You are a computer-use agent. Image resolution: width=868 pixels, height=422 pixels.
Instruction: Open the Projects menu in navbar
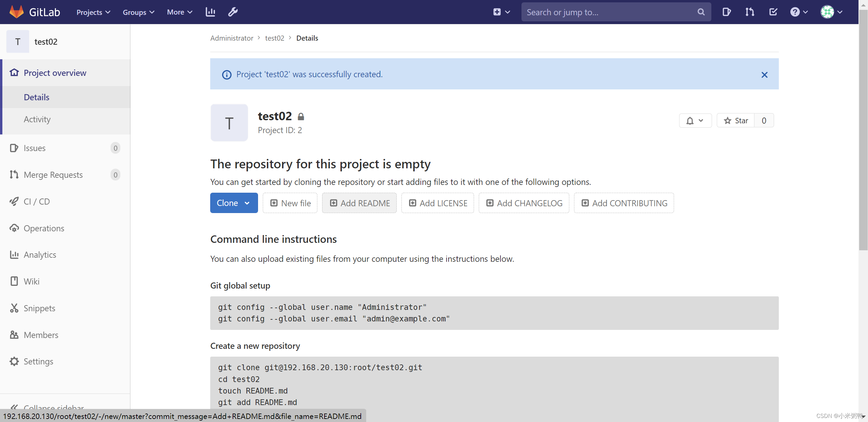coord(93,12)
